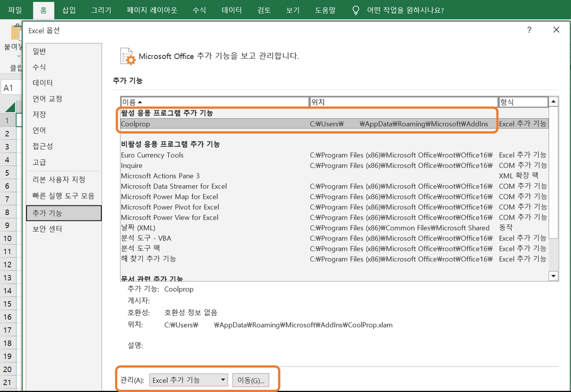
Task: Open the 관리 Excel 추가 기능 dropdown
Action: pos(188,380)
